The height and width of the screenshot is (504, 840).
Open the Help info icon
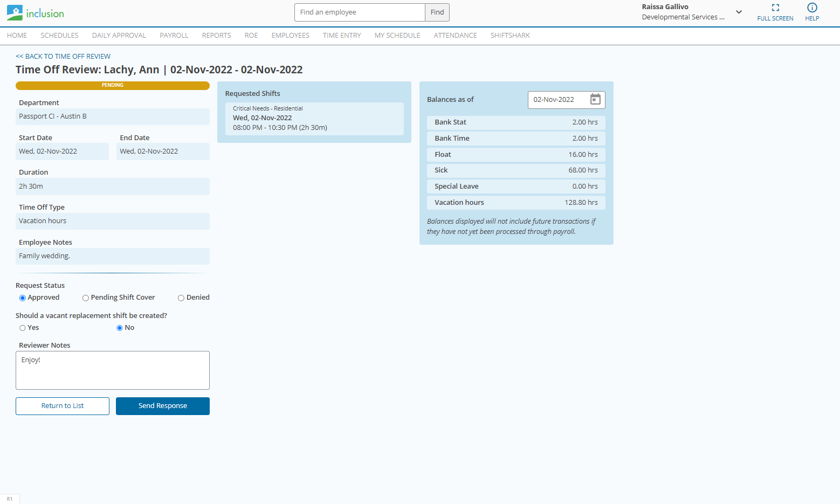point(812,8)
